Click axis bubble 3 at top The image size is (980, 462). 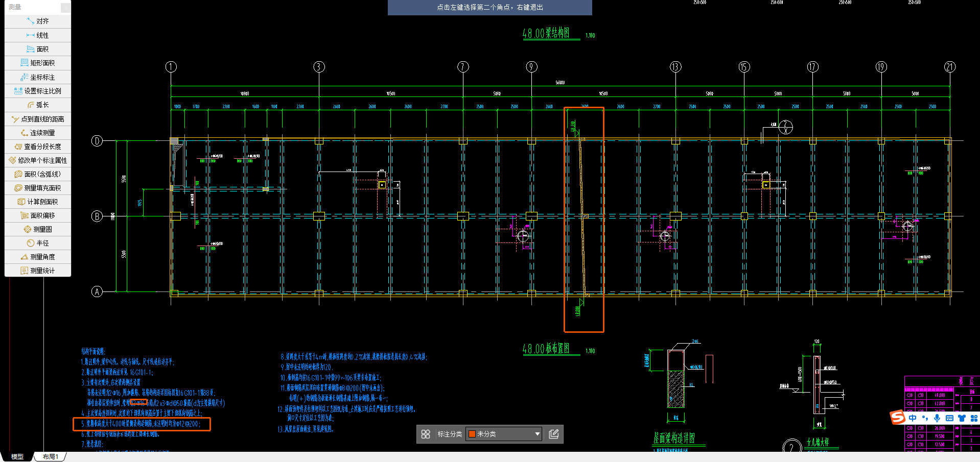319,67
